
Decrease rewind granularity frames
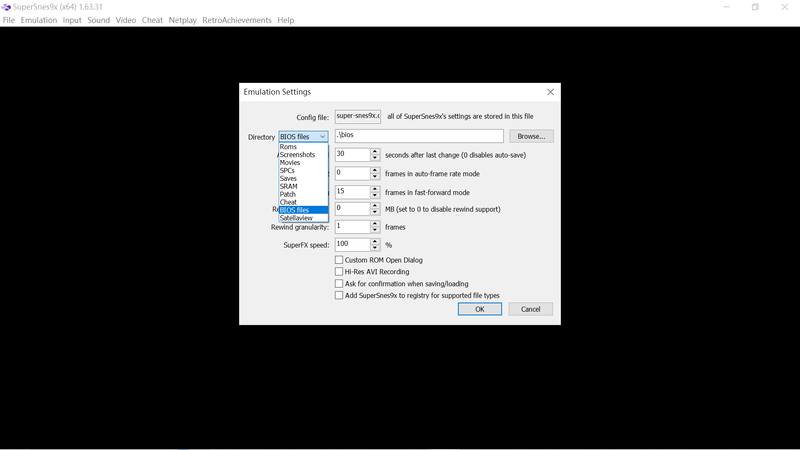pyautogui.click(x=375, y=230)
